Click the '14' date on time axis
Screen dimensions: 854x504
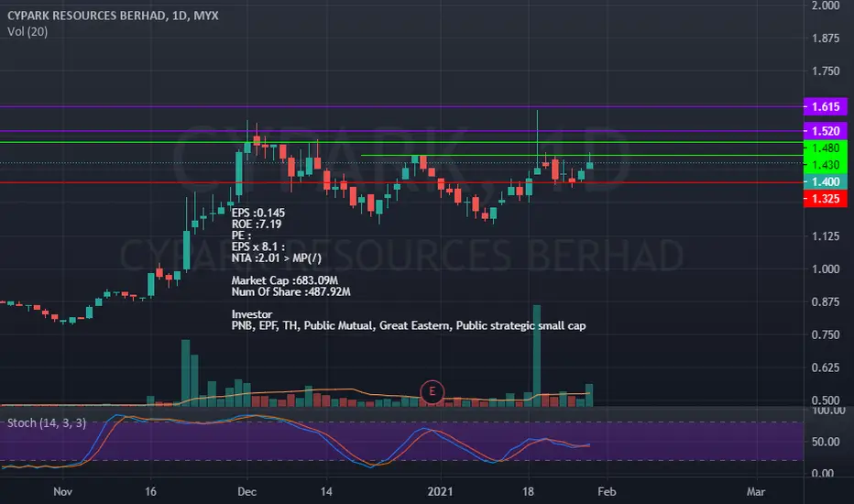[325, 491]
